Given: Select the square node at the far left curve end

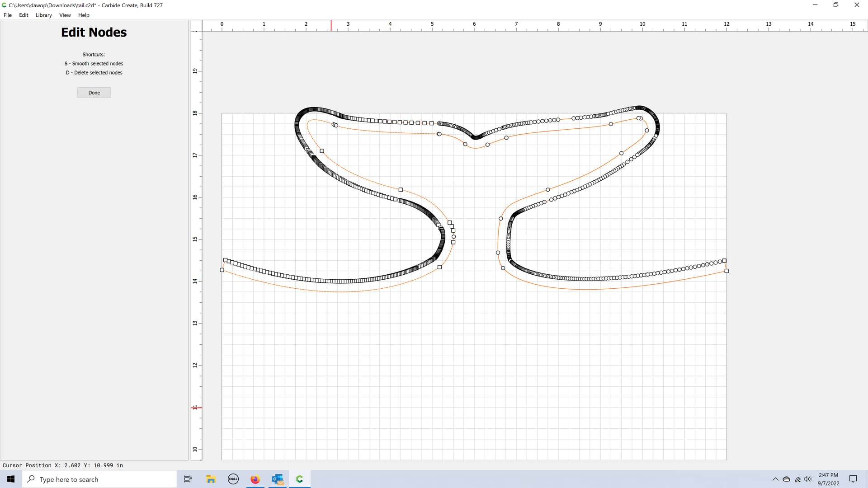Looking at the screenshot, I should pos(222,270).
